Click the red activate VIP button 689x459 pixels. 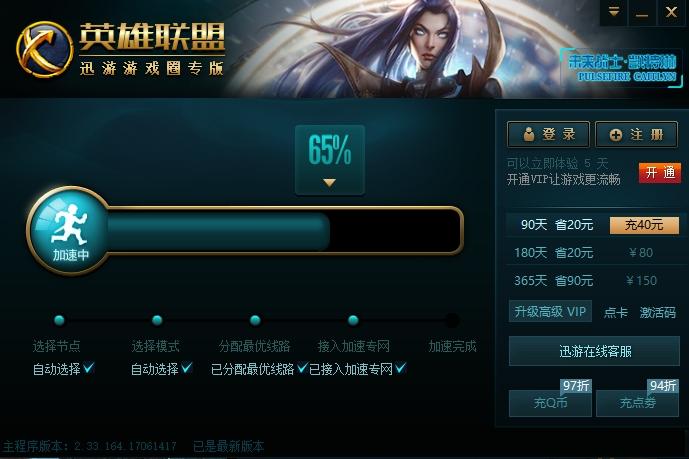click(x=660, y=173)
